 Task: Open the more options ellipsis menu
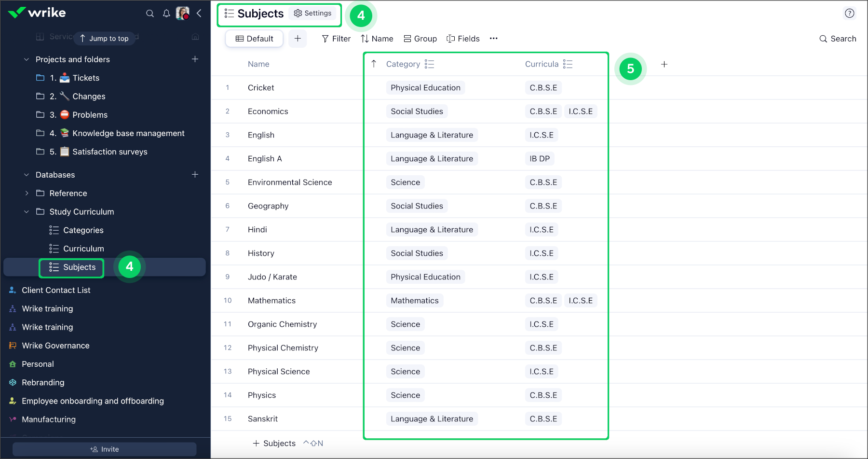[493, 39]
